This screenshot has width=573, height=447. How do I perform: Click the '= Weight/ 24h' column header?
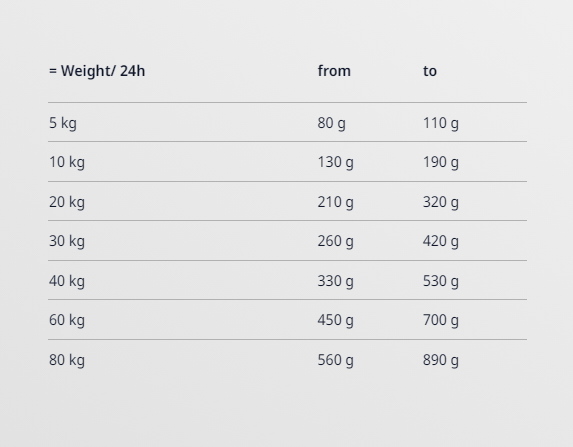97,71
